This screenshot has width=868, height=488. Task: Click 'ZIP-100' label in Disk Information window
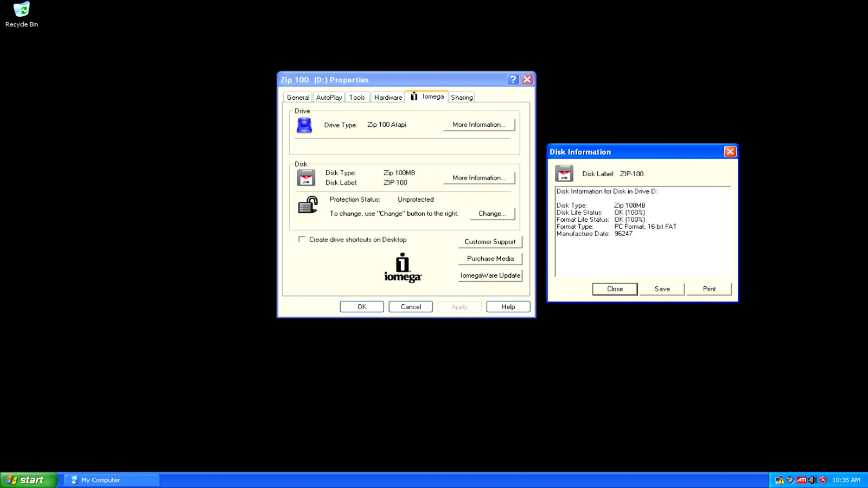(x=631, y=174)
